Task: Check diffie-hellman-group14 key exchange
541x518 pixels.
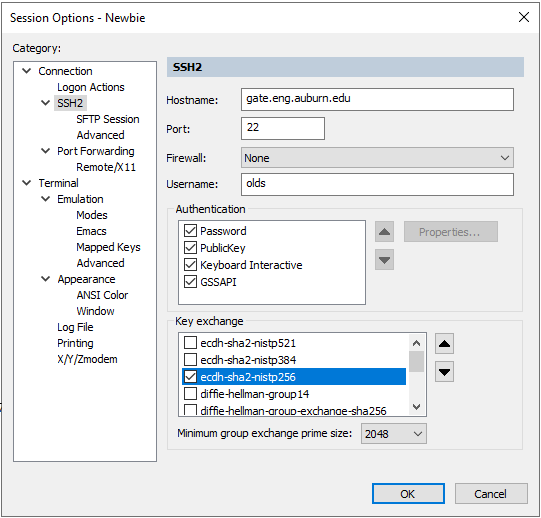Action: tap(190, 393)
